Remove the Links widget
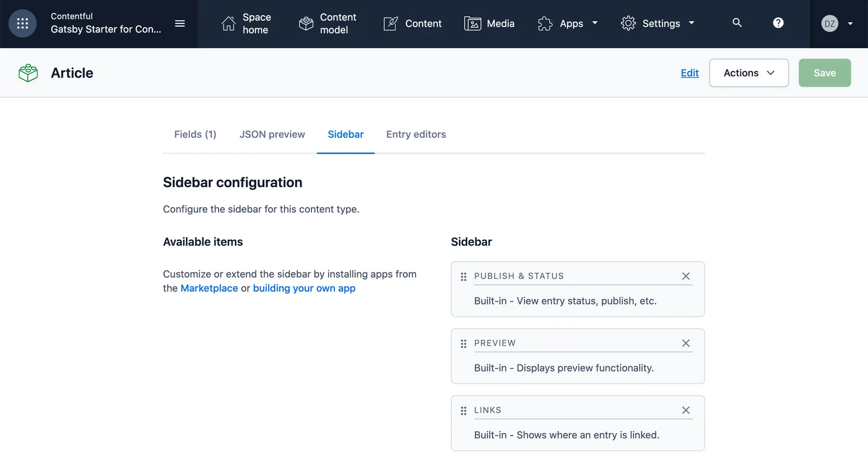This screenshot has height=459, width=868. [686, 410]
